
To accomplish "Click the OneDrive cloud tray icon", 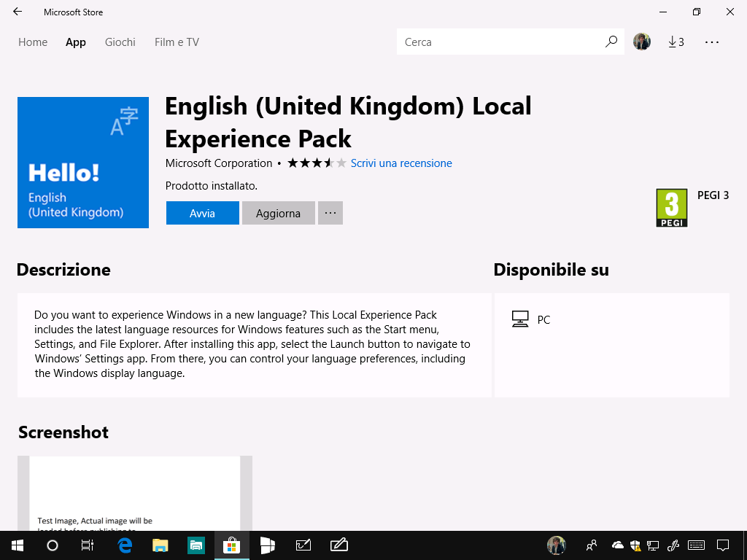I will click(x=617, y=545).
